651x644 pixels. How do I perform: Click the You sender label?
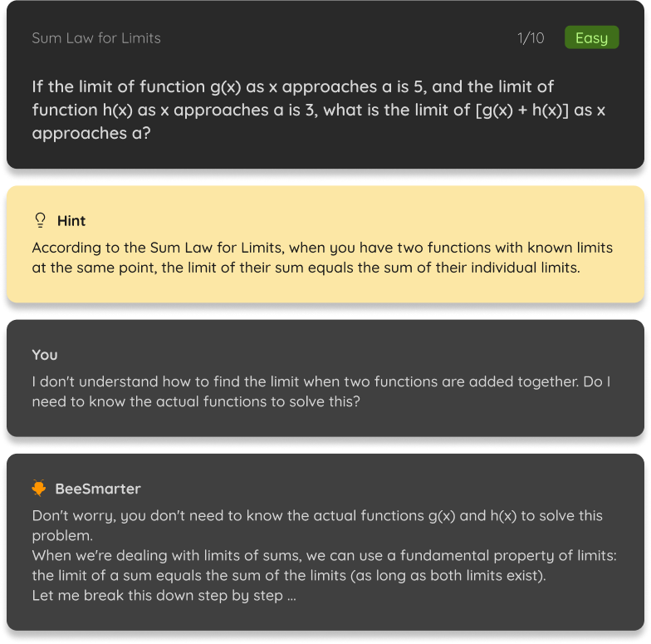click(x=45, y=355)
